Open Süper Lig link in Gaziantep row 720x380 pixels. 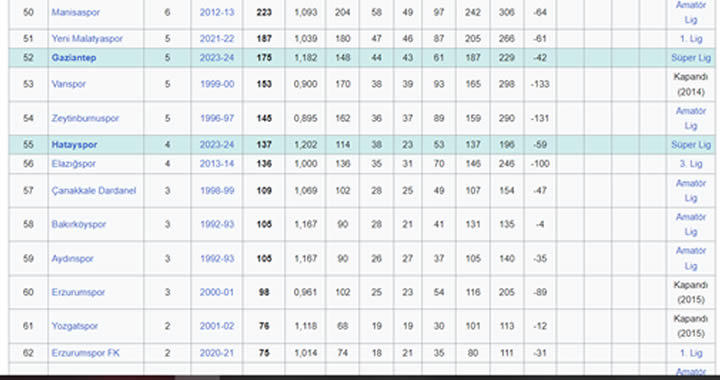pyautogui.click(x=691, y=58)
